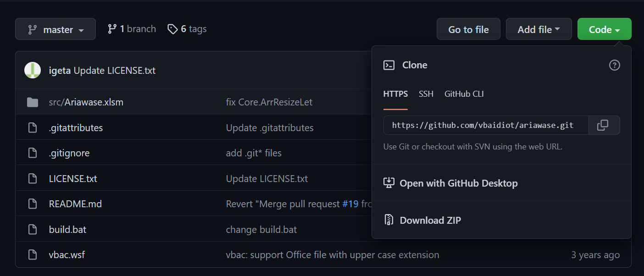Click the GitHub Desktop download icon
This screenshot has height=276, width=644.
pos(389,183)
